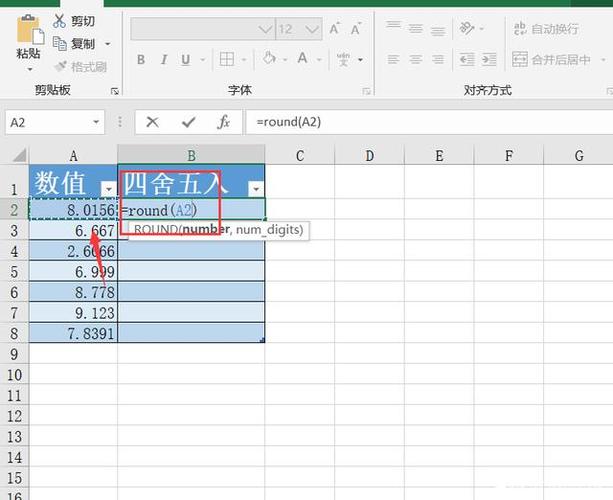Click the Increase Indent icon

[489, 59]
